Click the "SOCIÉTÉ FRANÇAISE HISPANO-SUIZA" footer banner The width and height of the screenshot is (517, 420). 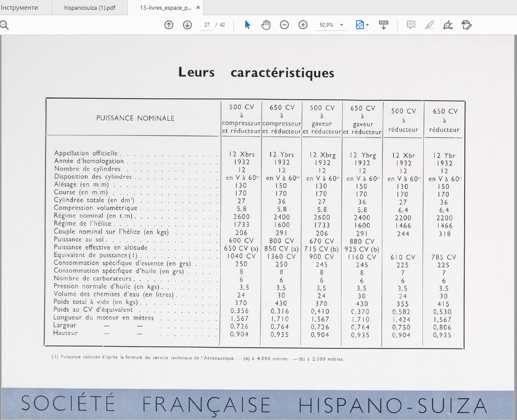pos(258,404)
